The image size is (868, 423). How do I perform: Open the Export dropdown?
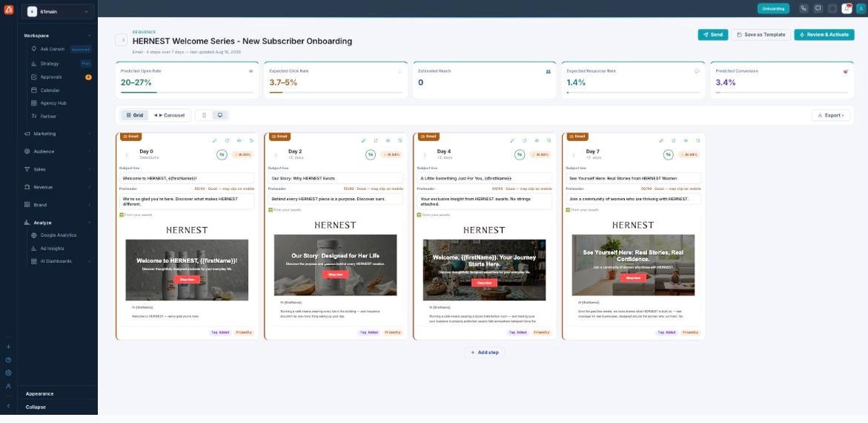tap(830, 115)
